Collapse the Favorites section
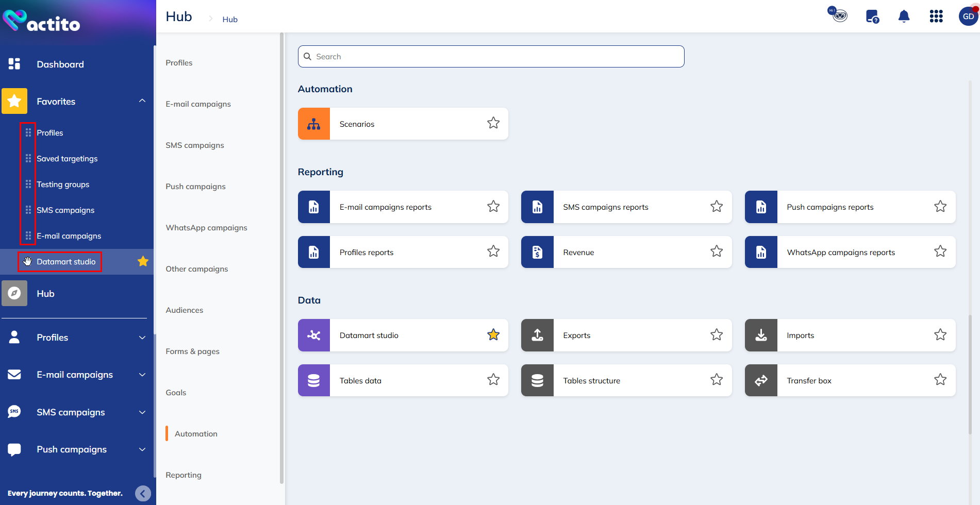The width and height of the screenshot is (980, 505). click(x=142, y=101)
